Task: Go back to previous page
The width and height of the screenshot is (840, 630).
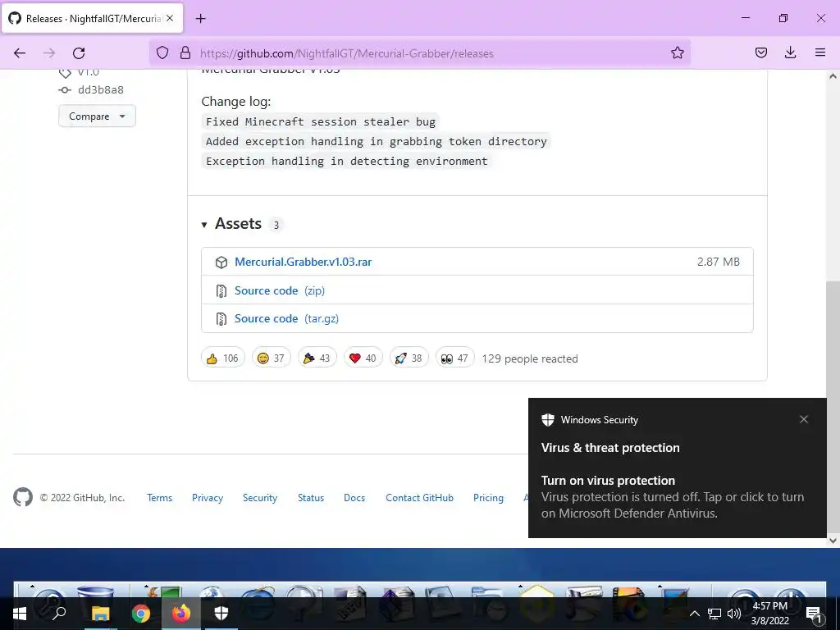Action: 20,53
